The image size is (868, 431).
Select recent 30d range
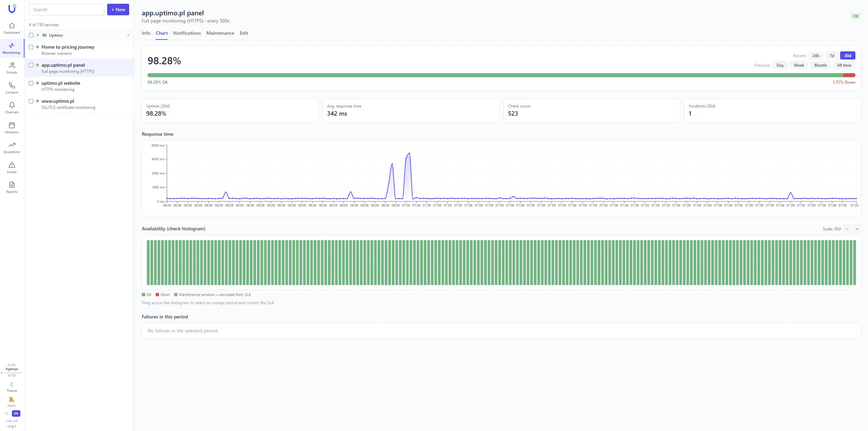coord(848,56)
